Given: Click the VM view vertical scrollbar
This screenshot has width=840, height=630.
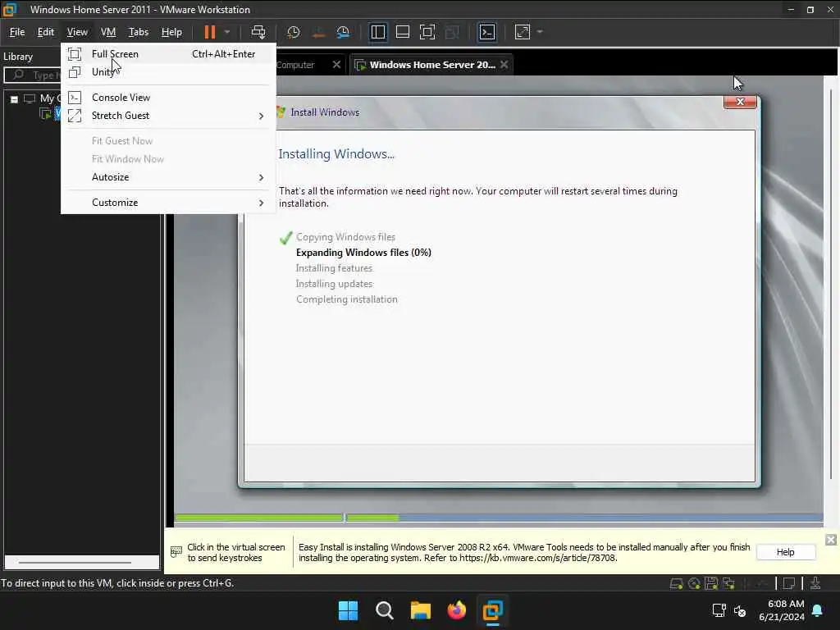Looking at the screenshot, I should [x=831, y=284].
